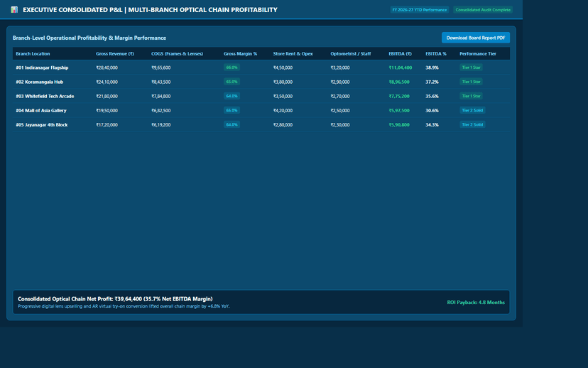Click Jayanagar staff cost ₹2,30,000
588x368 pixels.
tap(340, 124)
